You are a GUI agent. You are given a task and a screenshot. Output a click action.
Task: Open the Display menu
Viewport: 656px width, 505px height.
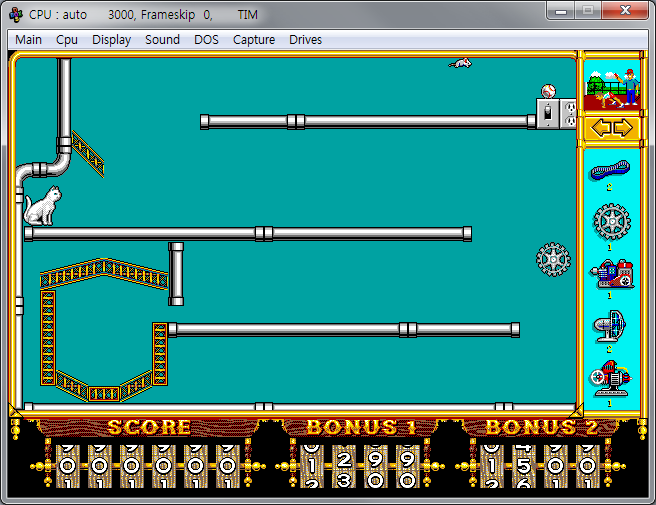[111, 40]
